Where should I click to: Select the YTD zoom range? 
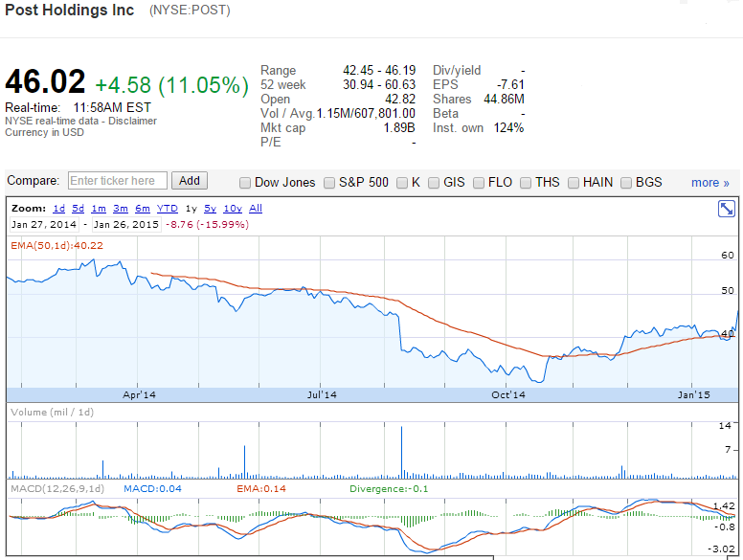[167, 209]
